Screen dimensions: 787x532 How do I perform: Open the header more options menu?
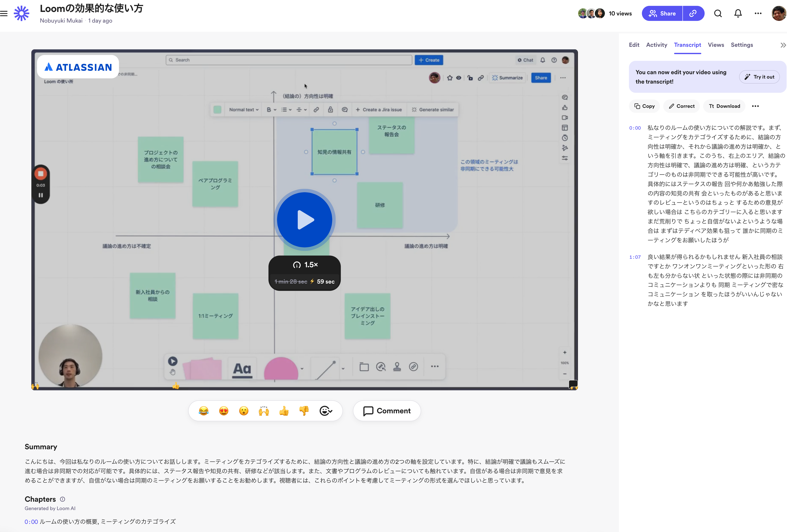(x=758, y=14)
